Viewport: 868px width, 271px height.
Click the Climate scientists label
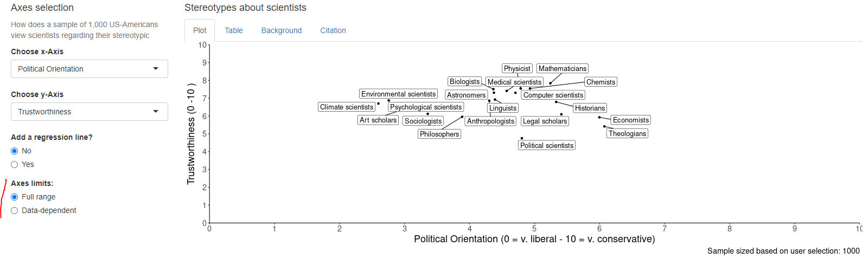347,107
